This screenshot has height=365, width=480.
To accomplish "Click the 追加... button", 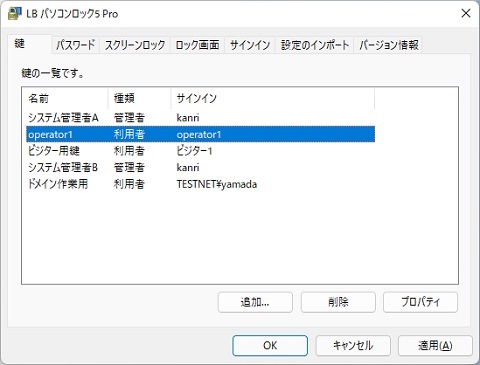I will point(255,302).
